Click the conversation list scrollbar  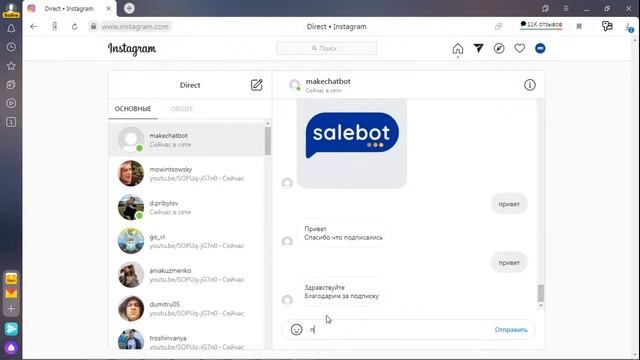[x=268, y=141]
